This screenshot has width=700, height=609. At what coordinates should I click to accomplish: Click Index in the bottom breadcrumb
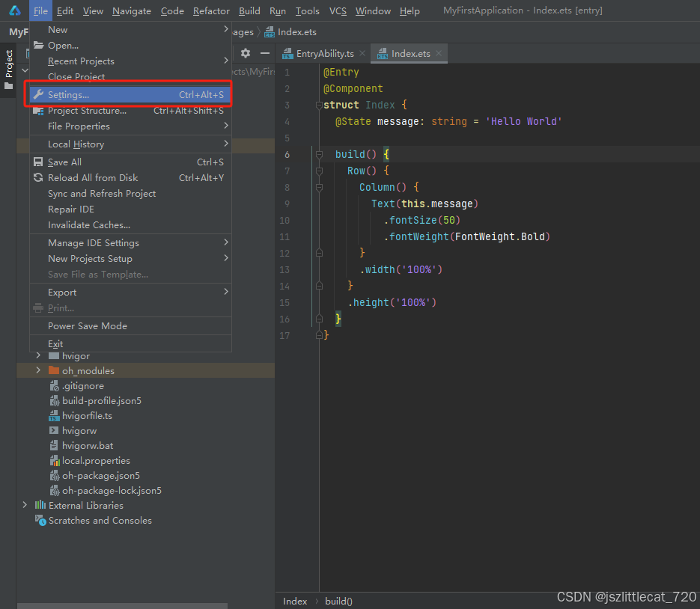[x=295, y=602]
